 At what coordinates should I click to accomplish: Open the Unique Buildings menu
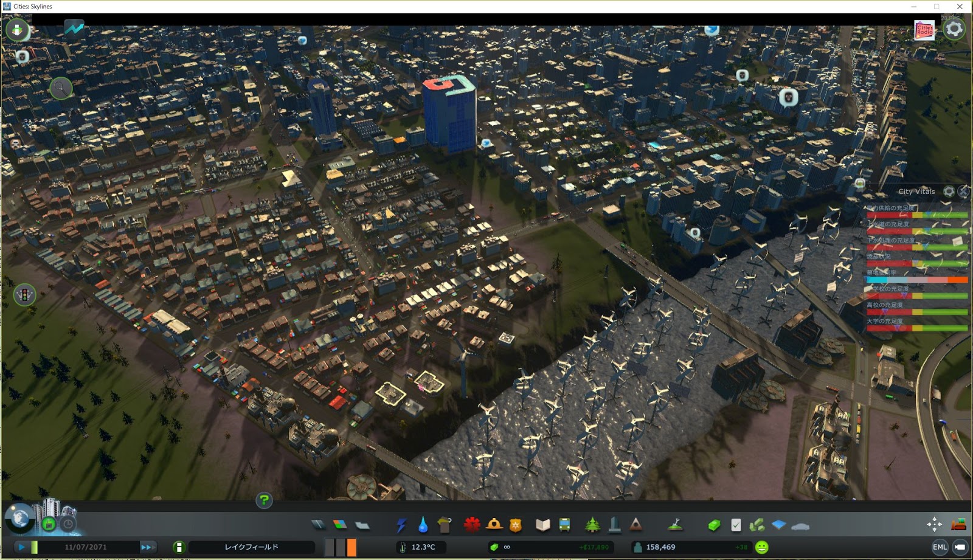click(614, 525)
